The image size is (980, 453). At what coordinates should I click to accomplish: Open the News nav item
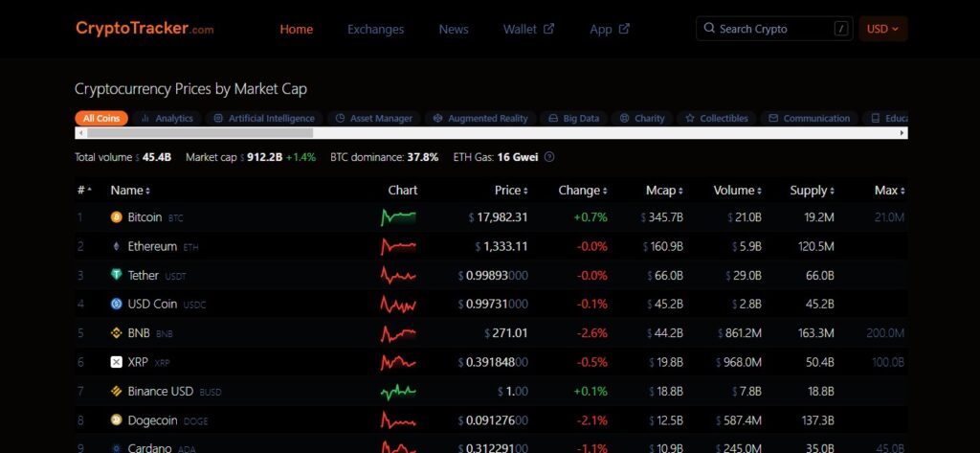pos(453,30)
